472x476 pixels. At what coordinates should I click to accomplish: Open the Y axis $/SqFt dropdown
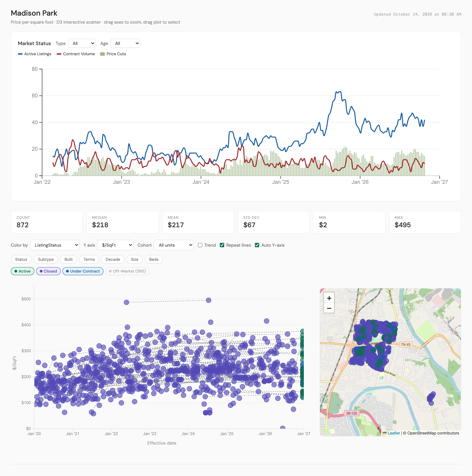115,245
